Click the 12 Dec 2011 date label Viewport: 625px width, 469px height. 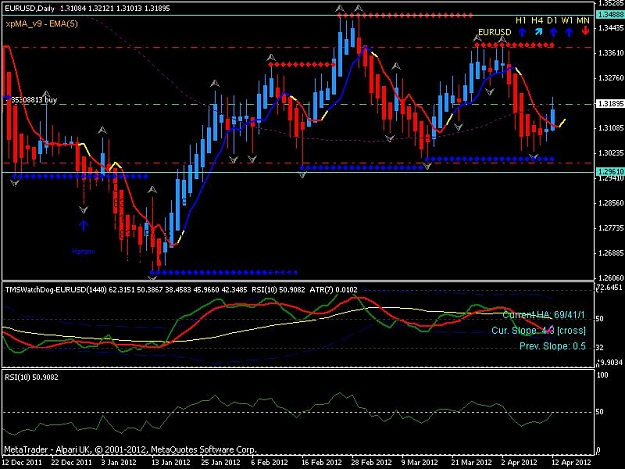[x=22, y=463]
